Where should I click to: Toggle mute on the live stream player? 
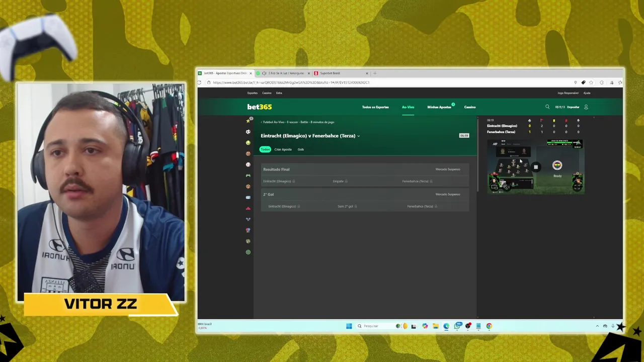click(506, 187)
